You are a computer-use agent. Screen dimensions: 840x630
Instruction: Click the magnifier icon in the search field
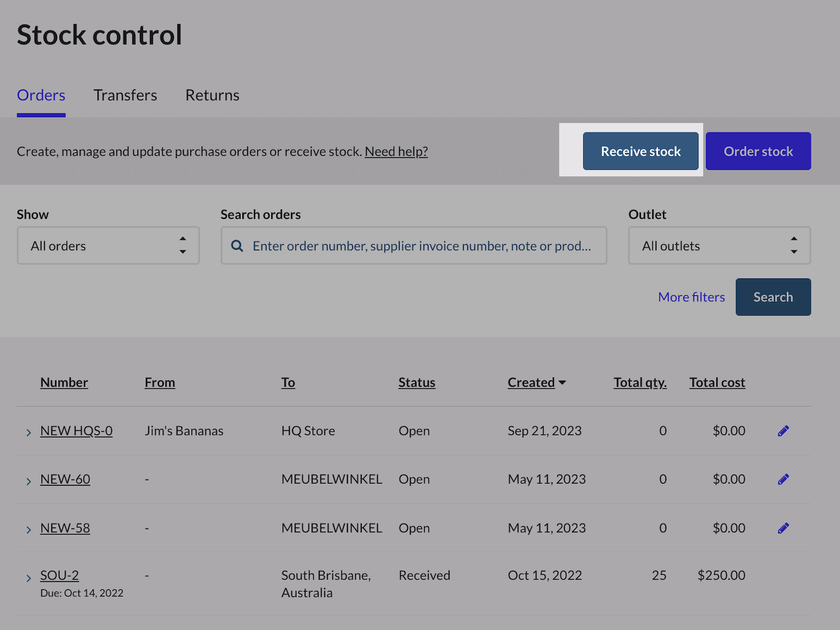[x=236, y=245]
